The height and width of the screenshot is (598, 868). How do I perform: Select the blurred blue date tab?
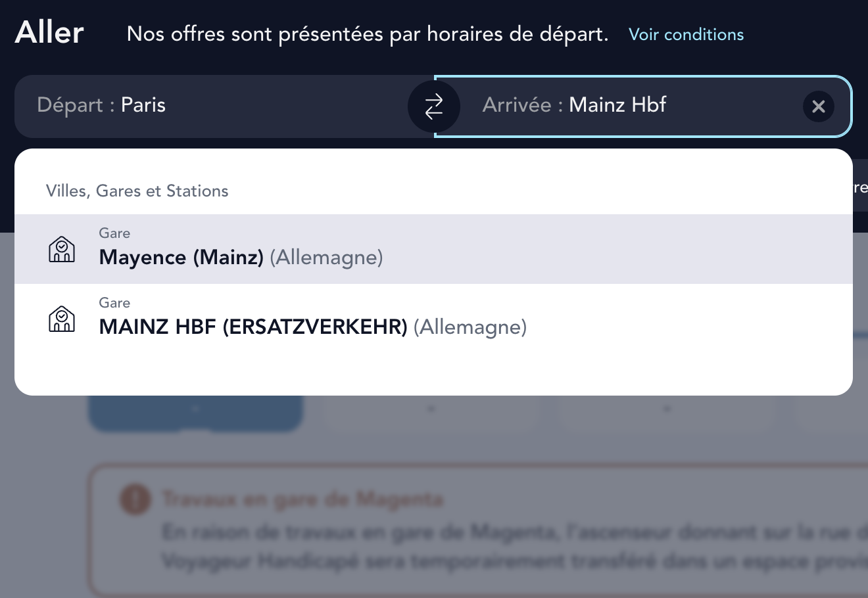coord(195,413)
